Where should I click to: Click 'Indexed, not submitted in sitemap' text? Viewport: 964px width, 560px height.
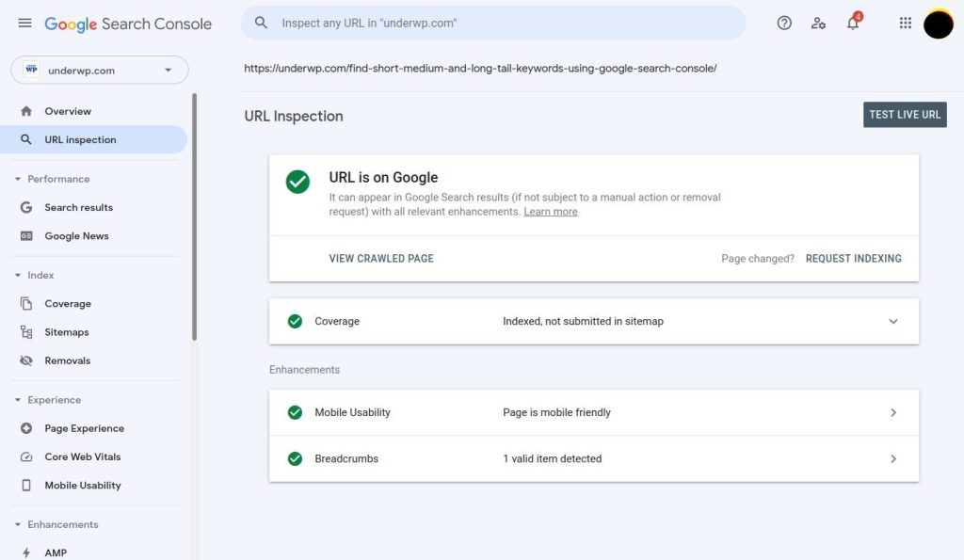[583, 322]
